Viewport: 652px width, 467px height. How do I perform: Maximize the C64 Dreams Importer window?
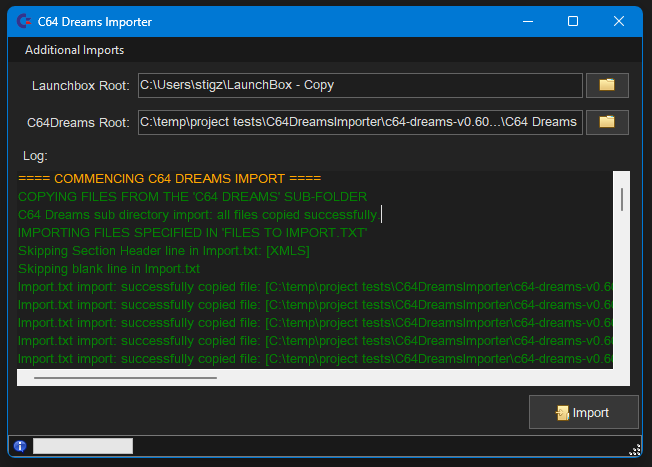(x=573, y=21)
